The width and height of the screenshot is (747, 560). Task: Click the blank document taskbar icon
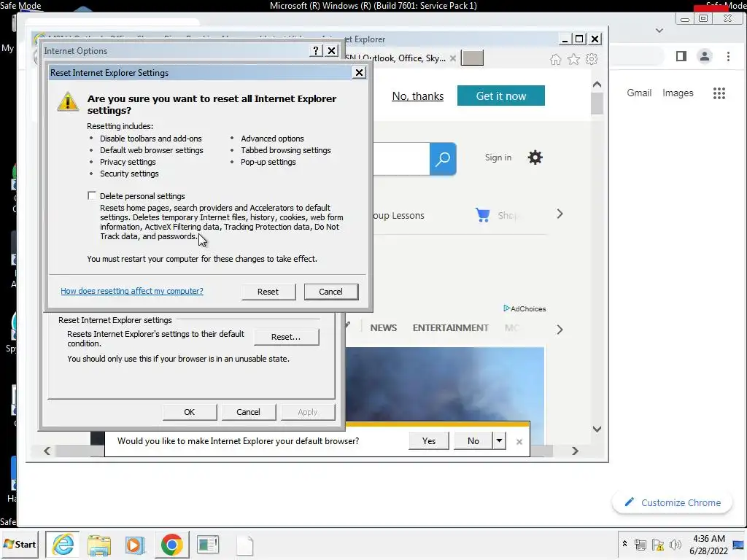[x=245, y=545]
